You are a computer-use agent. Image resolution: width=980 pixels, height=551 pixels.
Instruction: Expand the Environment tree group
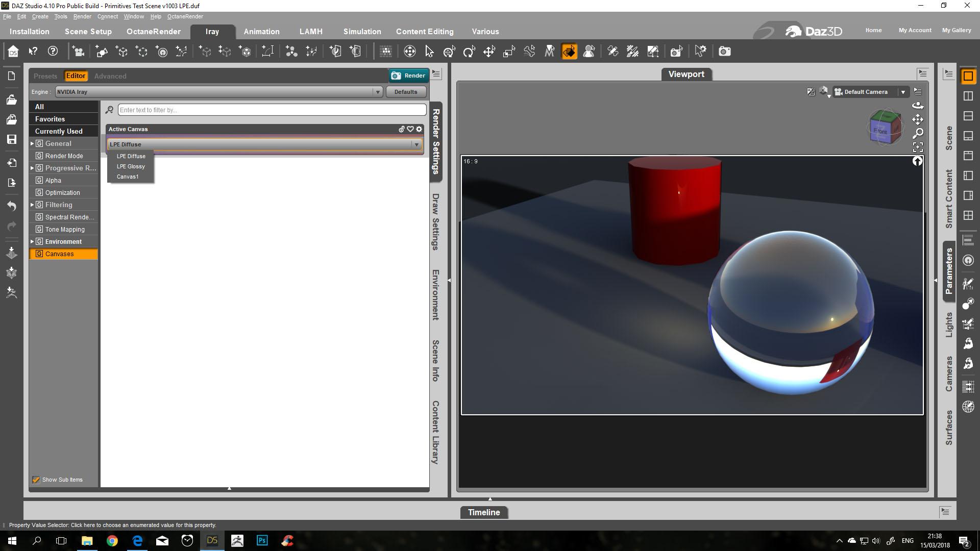tap(32, 241)
